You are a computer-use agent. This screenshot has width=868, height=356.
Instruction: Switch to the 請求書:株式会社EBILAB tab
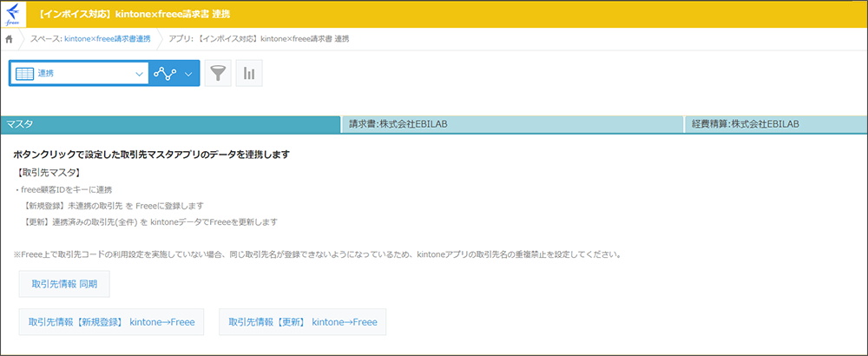pos(512,124)
